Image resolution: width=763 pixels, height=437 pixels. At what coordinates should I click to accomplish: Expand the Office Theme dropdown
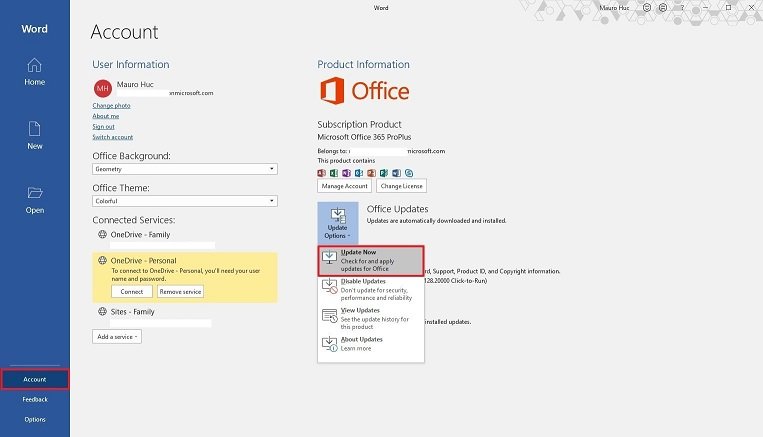(184, 201)
